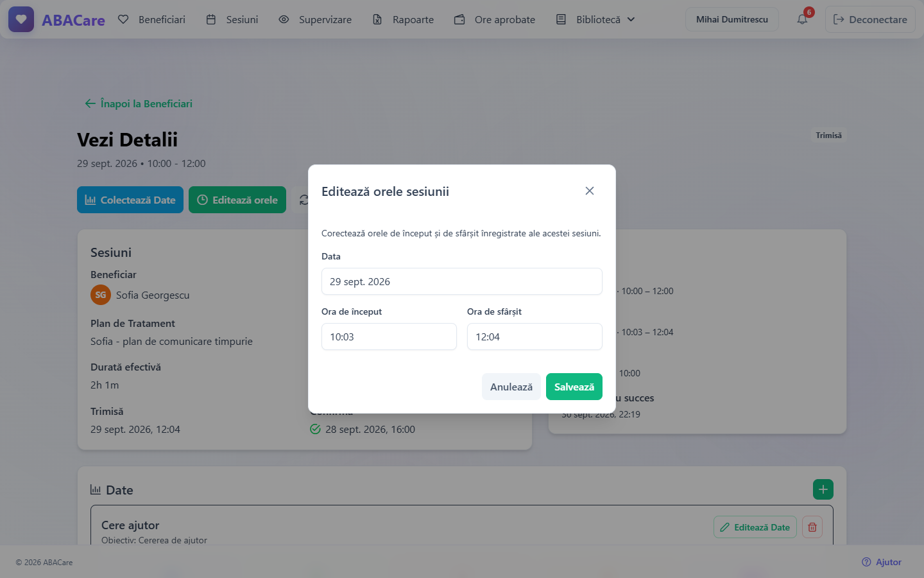Image resolution: width=924 pixels, height=578 pixels.
Task: Click the Ora de început time field
Action: coord(389,337)
